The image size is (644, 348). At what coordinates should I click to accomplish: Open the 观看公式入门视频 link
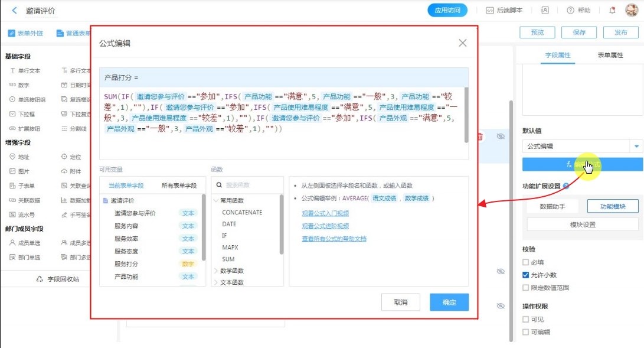point(325,213)
